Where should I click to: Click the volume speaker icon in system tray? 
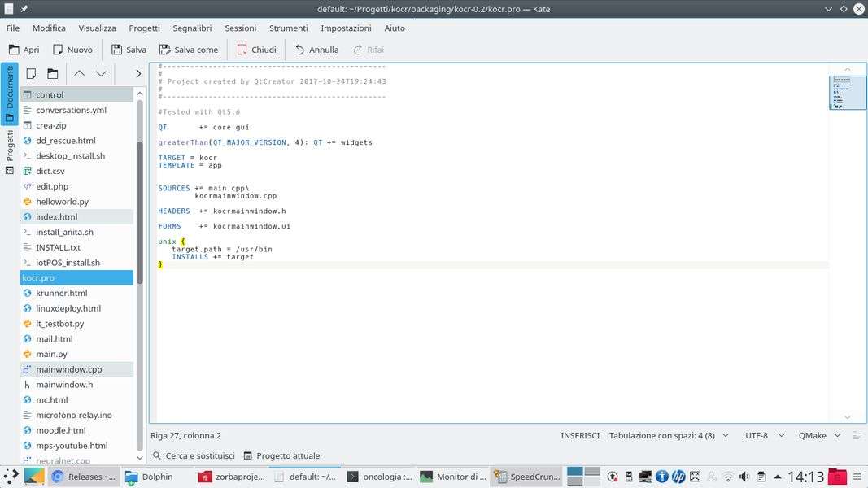click(744, 477)
